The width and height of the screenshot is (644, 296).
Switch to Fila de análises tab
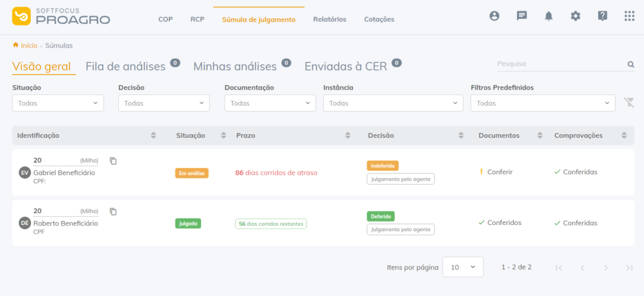tap(126, 67)
